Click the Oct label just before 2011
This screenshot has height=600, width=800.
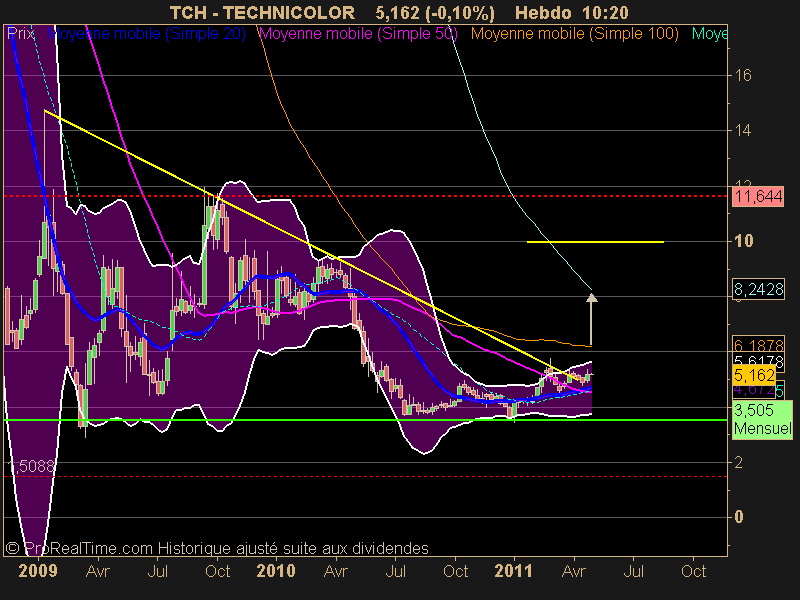coord(456,571)
